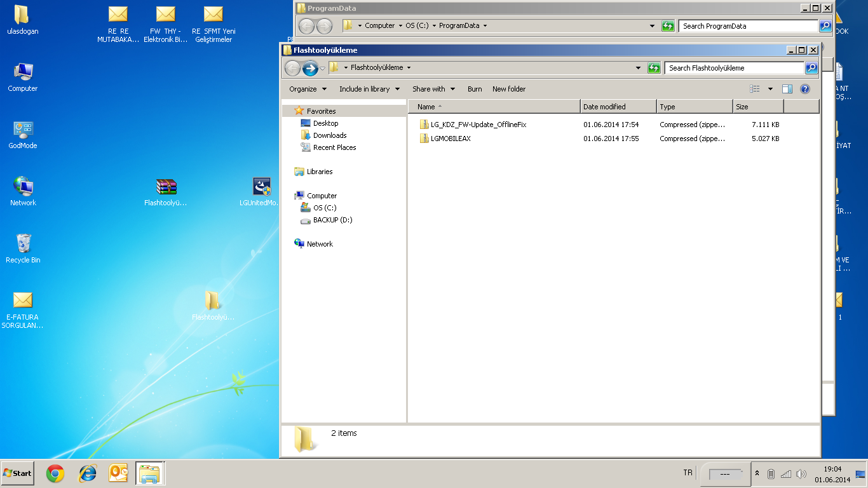The height and width of the screenshot is (488, 868).
Task: Click the volume speaker tray icon
Action: pos(801,474)
